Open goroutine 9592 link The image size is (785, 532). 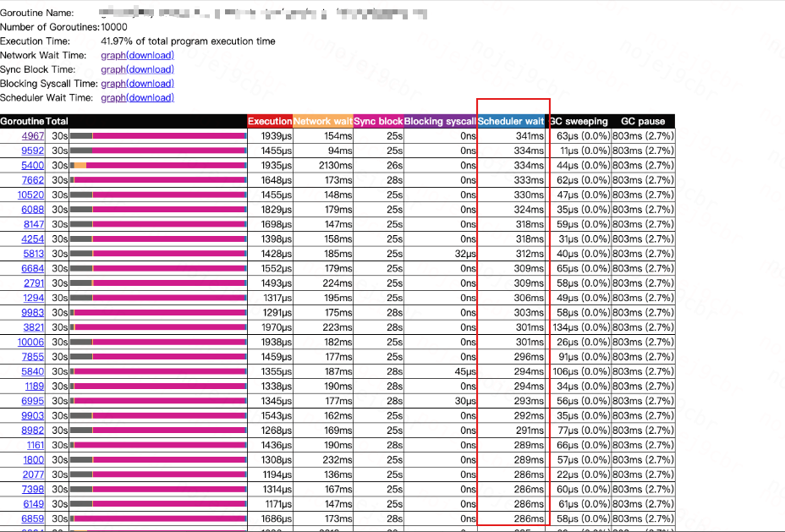coord(33,151)
